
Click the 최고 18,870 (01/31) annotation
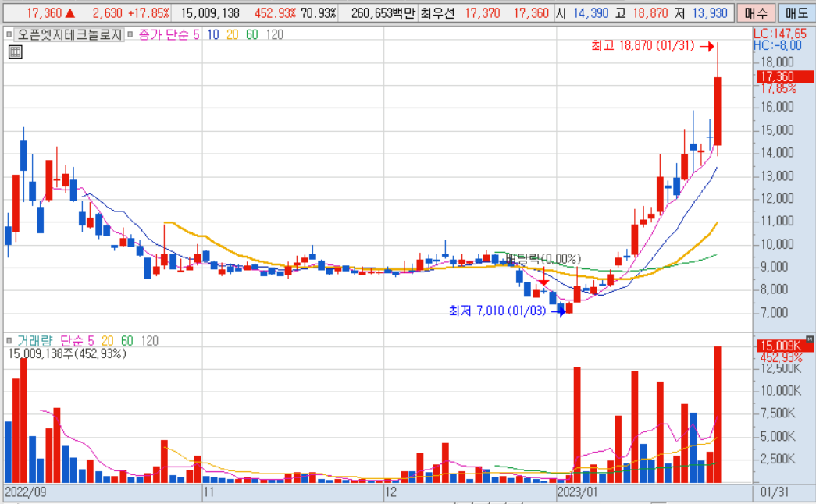coord(643,46)
